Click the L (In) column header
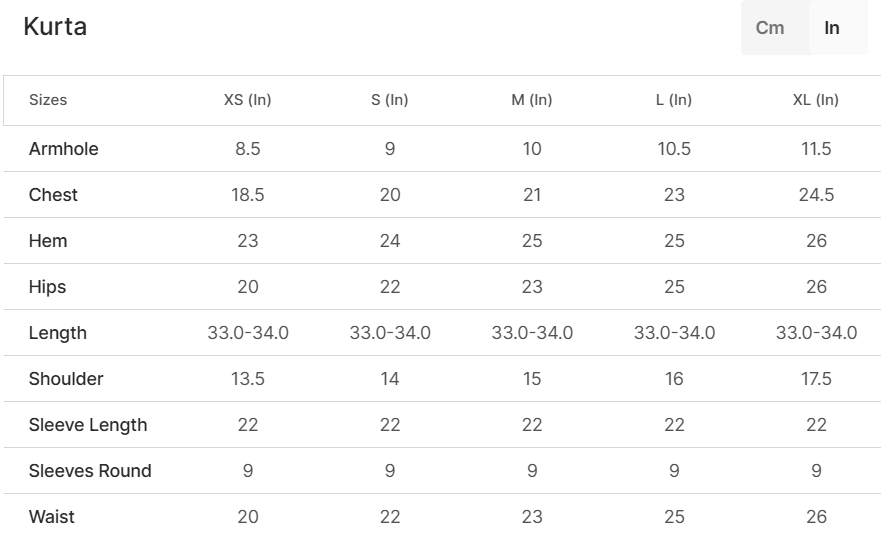The height and width of the screenshot is (537, 881). point(674,100)
